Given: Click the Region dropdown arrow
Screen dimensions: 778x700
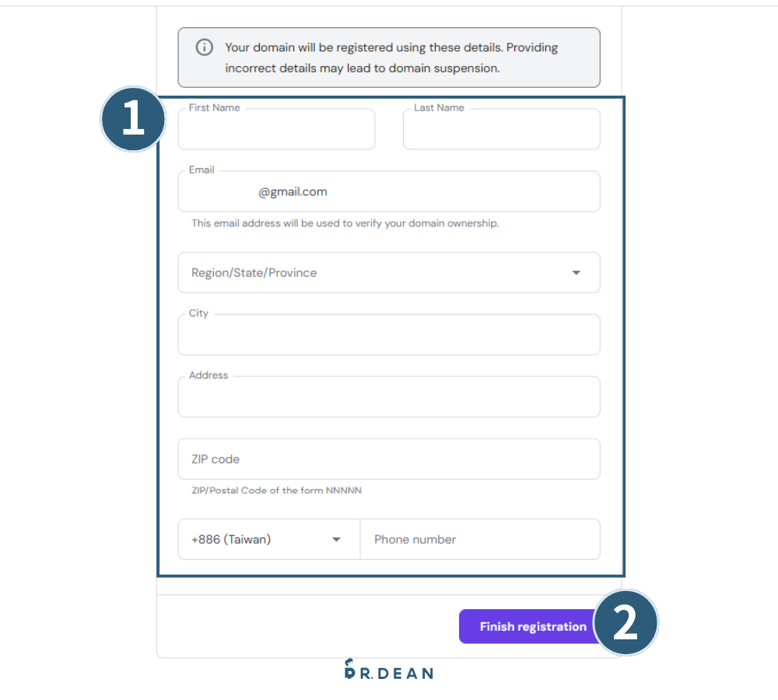Looking at the screenshot, I should tap(576, 273).
